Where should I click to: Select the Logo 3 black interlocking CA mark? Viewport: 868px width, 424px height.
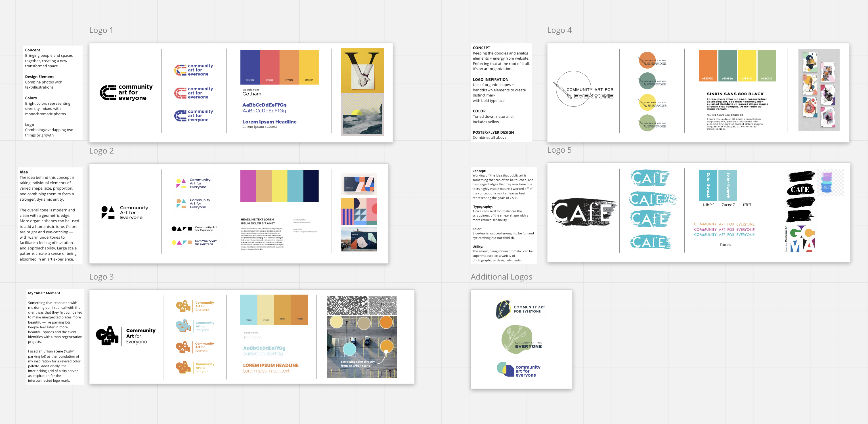[x=107, y=336]
